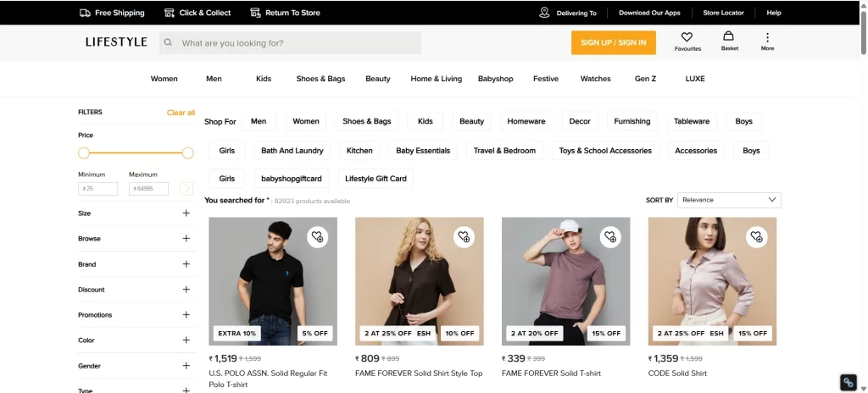
Task: Open the LUXE menu
Action: click(695, 79)
